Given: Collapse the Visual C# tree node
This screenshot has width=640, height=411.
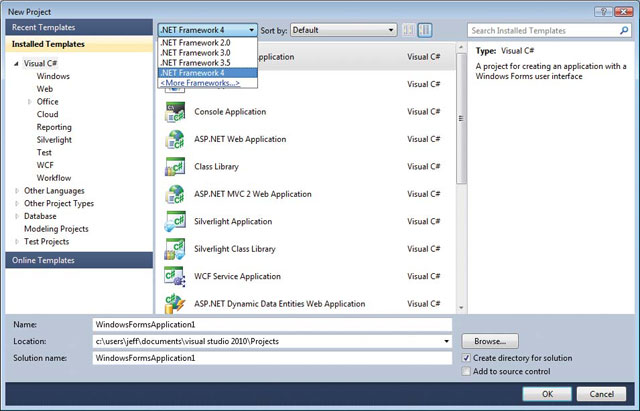Looking at the screenshot, I should click(x=16, y=64).
